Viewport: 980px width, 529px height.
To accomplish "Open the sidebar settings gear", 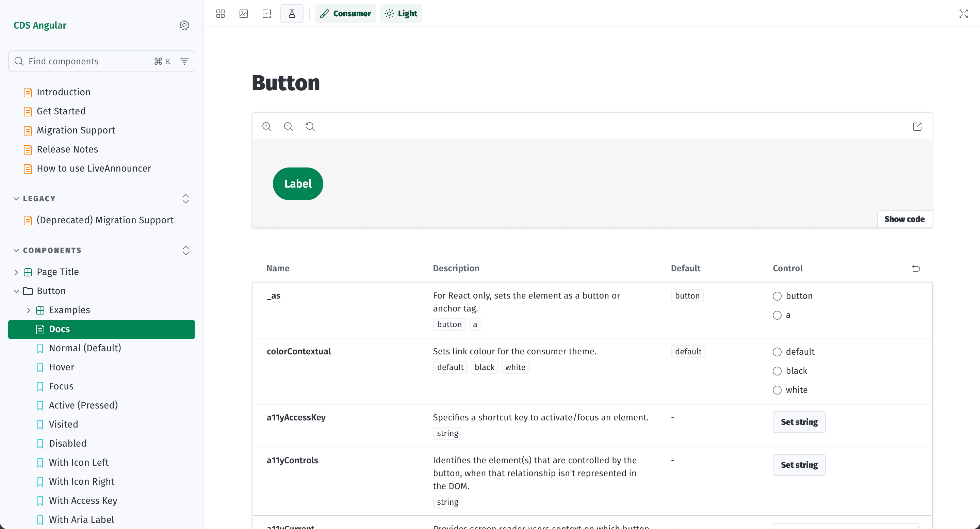I will (x=184, y=25).
